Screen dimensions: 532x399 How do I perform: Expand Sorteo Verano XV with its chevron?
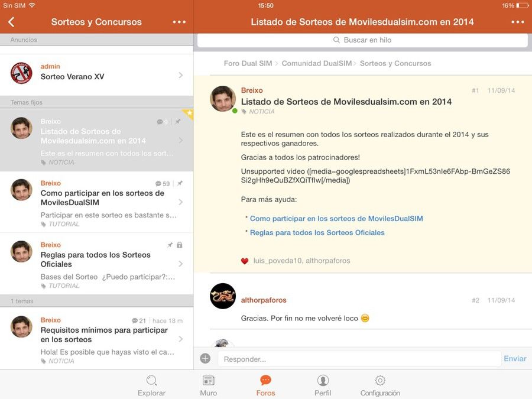point(180,75)
